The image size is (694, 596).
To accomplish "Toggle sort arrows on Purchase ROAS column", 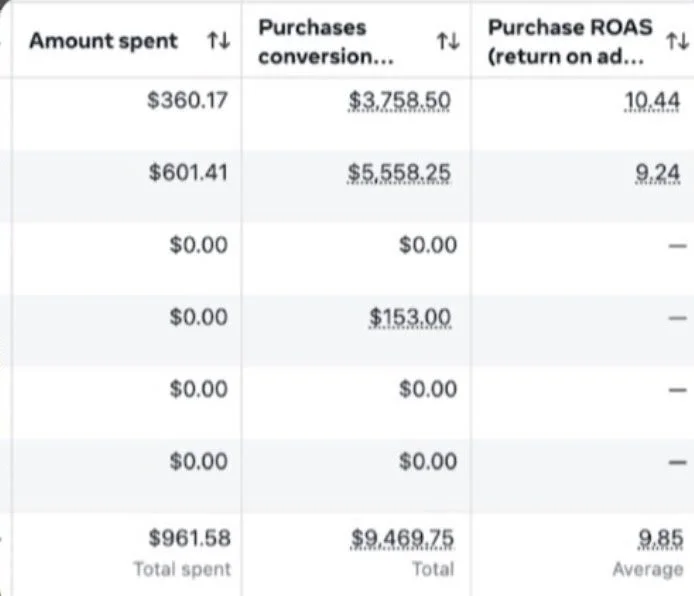I will 677,41.
